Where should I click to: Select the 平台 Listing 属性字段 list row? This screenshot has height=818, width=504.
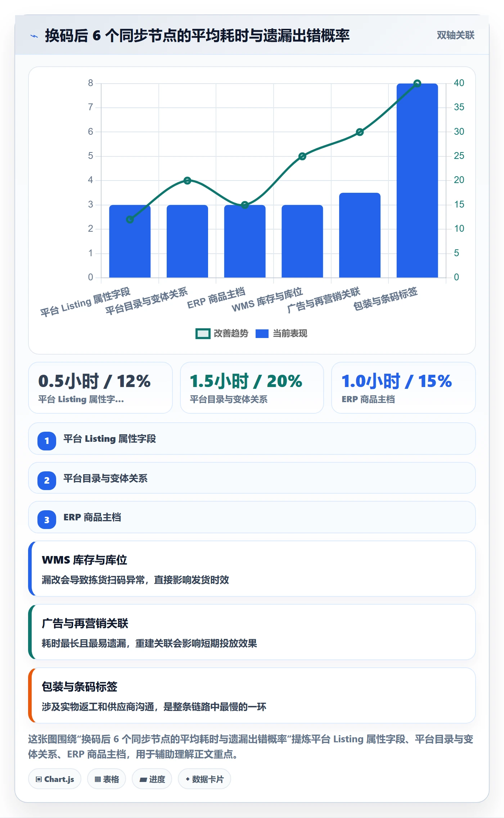point(252,439)
